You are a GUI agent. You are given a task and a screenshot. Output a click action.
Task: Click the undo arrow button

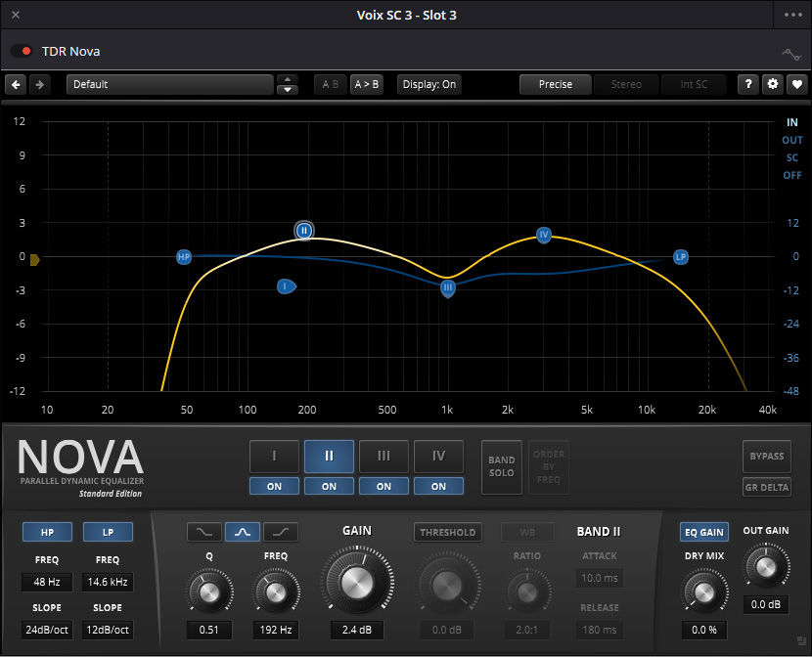[x=16, y=84]
